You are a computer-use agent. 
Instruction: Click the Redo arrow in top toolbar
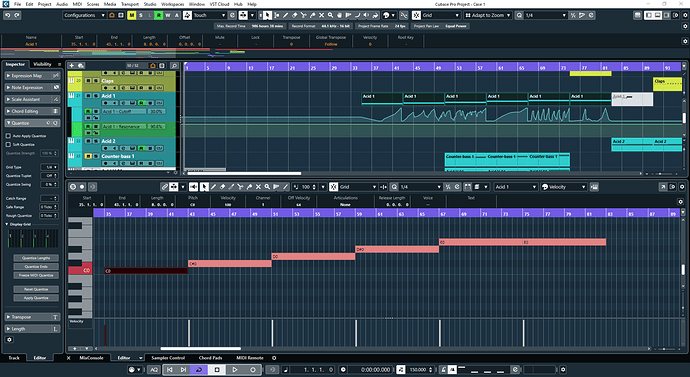point(17,15)
